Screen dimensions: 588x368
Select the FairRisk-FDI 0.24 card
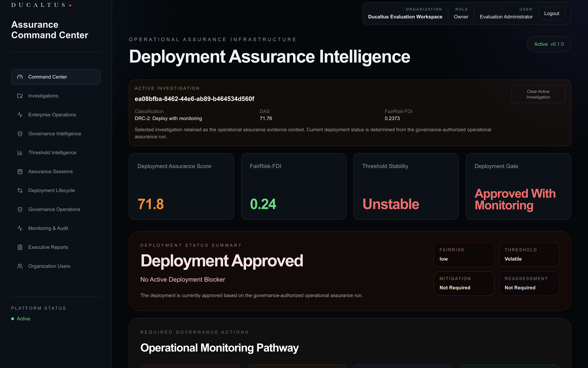pyautogui.click(x=293, y=186)
